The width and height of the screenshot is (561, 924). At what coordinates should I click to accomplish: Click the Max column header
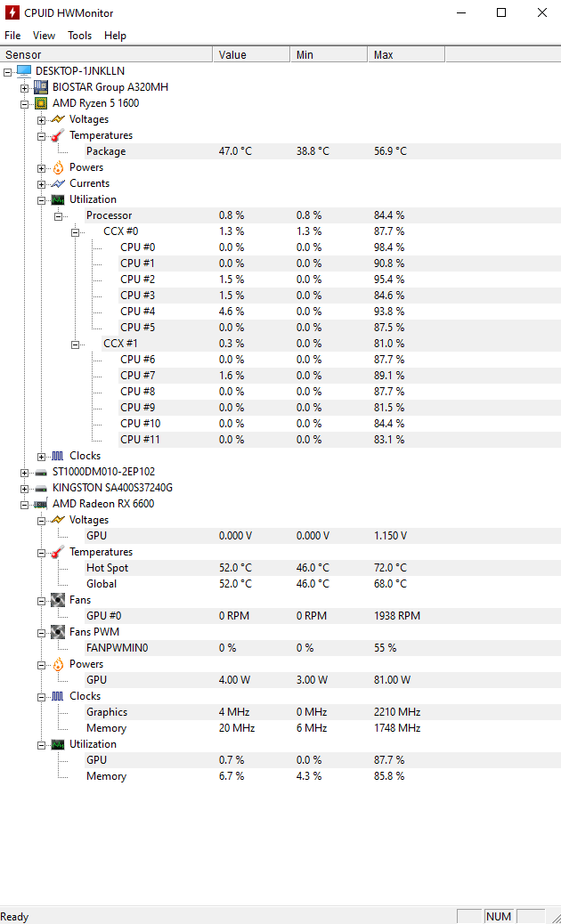[407, 55]
